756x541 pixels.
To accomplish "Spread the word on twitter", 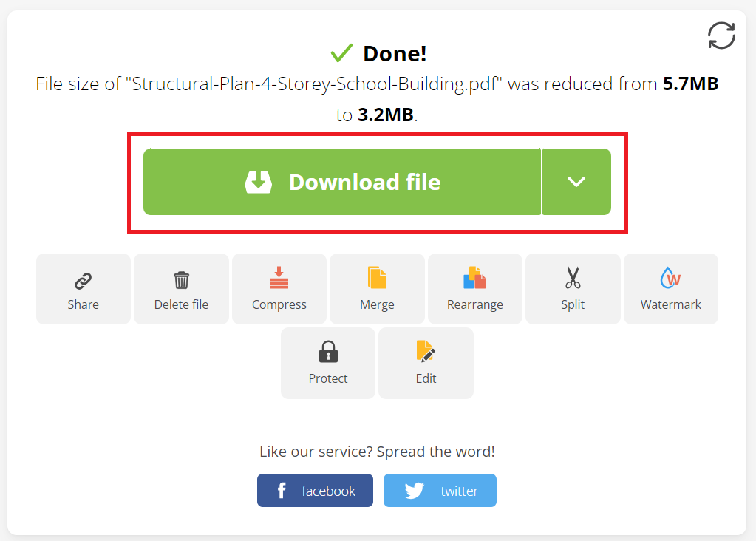I will (440, 489).
